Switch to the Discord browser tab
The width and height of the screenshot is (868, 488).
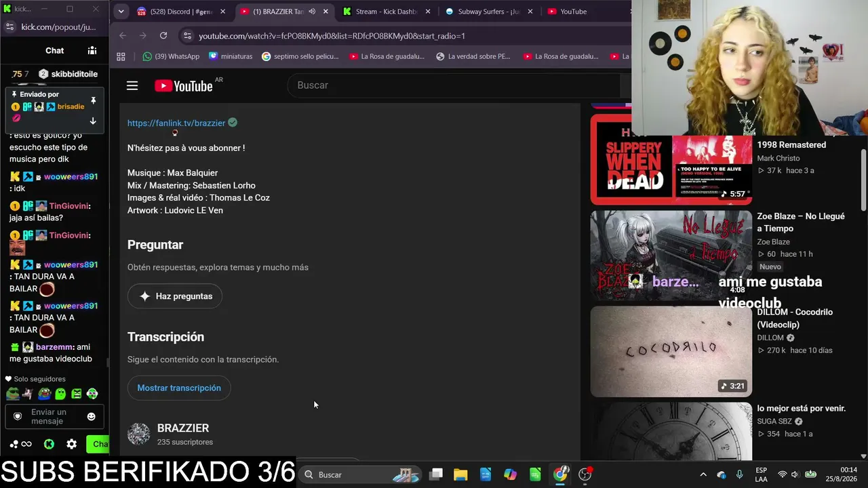tap(180, 12)
